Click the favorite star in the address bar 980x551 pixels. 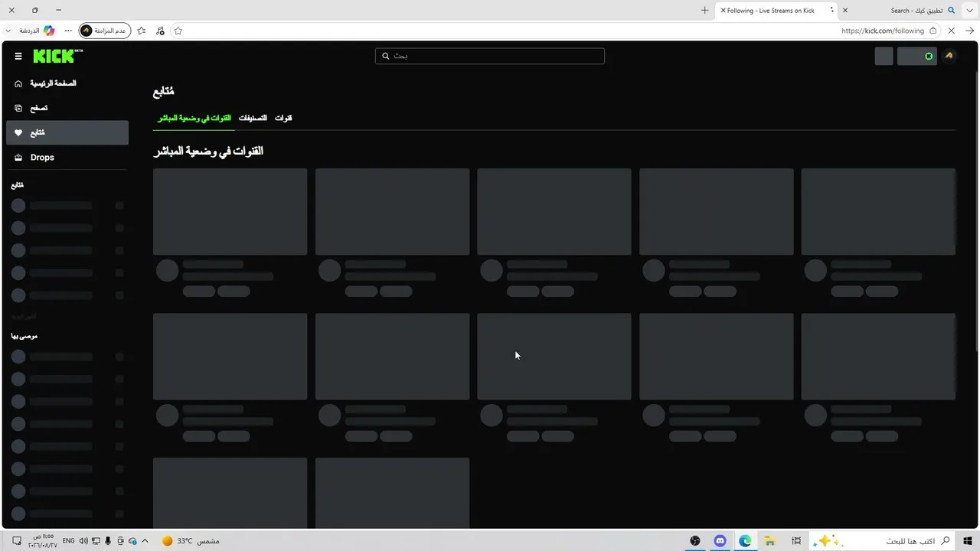point(178,31)
